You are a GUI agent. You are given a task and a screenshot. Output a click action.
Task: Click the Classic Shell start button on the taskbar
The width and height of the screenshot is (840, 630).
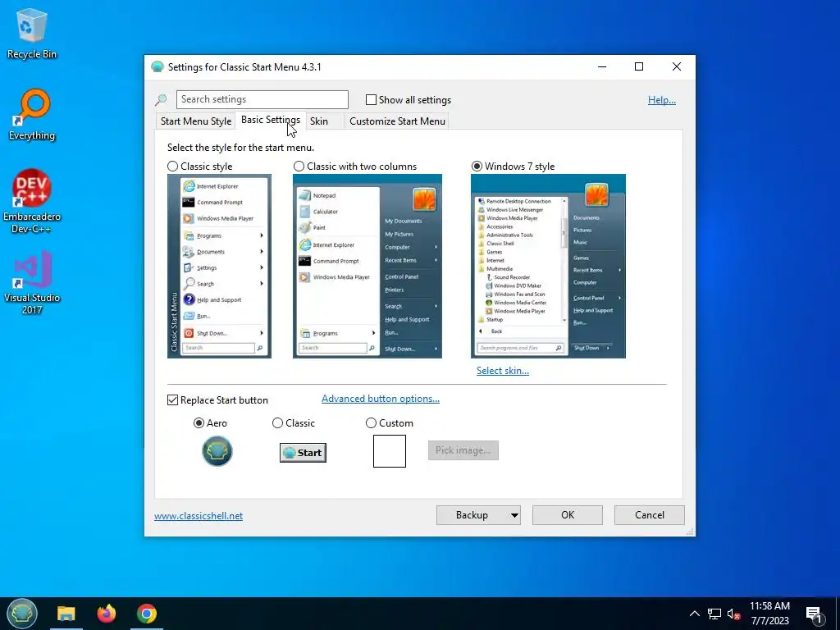coord(22,614)
